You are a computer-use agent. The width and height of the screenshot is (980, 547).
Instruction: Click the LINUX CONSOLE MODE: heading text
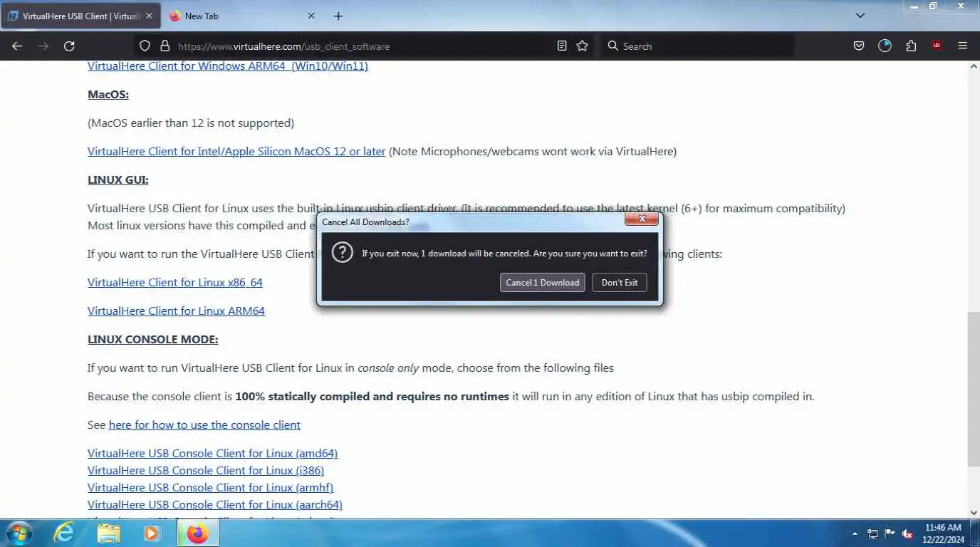click(153, 340)
